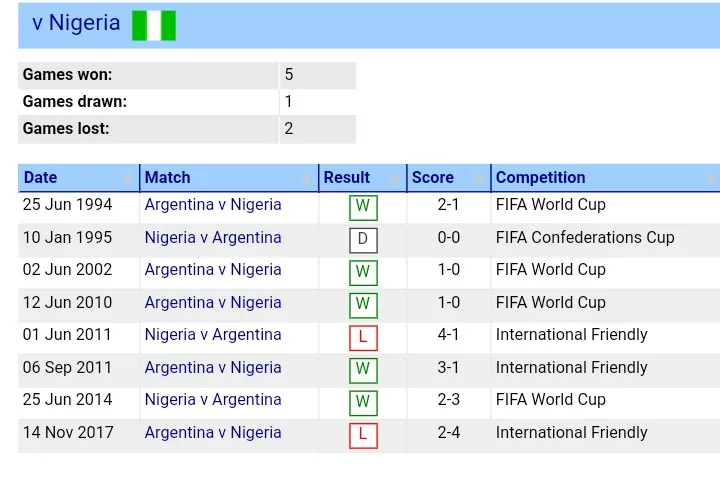Click the W result badge for 12 Jun 2010
The image size is (720, 477).
pos(363,305)
